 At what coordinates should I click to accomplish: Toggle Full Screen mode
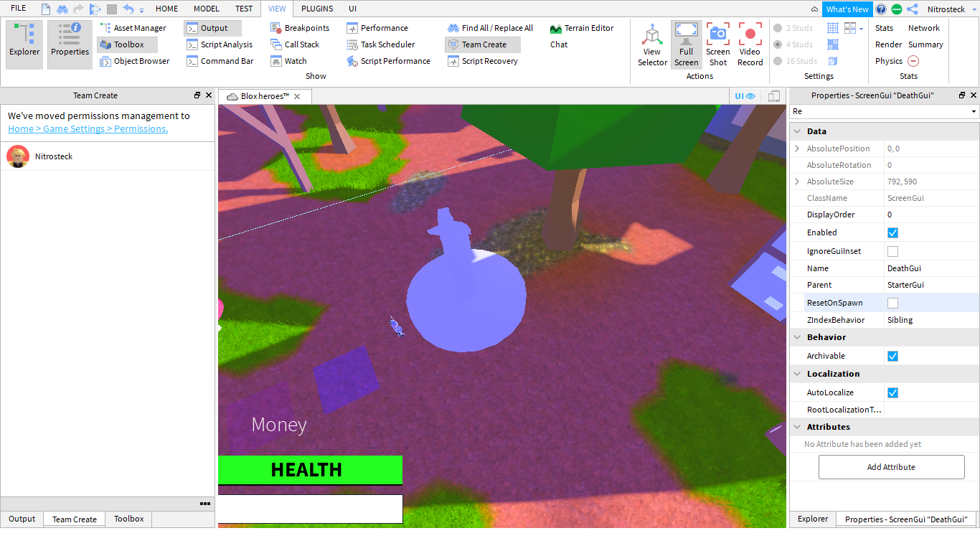point(687,44)
